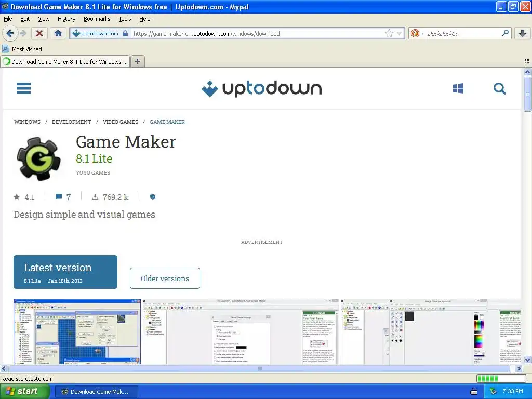The width and height of the screenshot is (532, 399).
Task: Click the forward navigation arrow
Action: 23,33
